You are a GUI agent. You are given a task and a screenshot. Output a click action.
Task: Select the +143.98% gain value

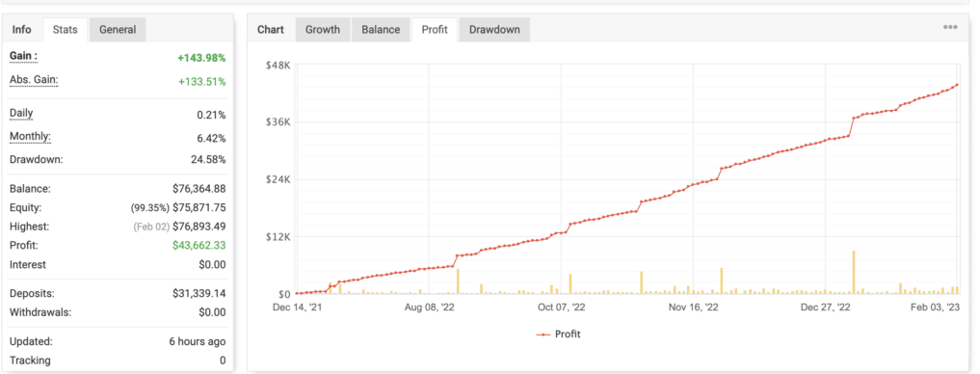(201, 58)
